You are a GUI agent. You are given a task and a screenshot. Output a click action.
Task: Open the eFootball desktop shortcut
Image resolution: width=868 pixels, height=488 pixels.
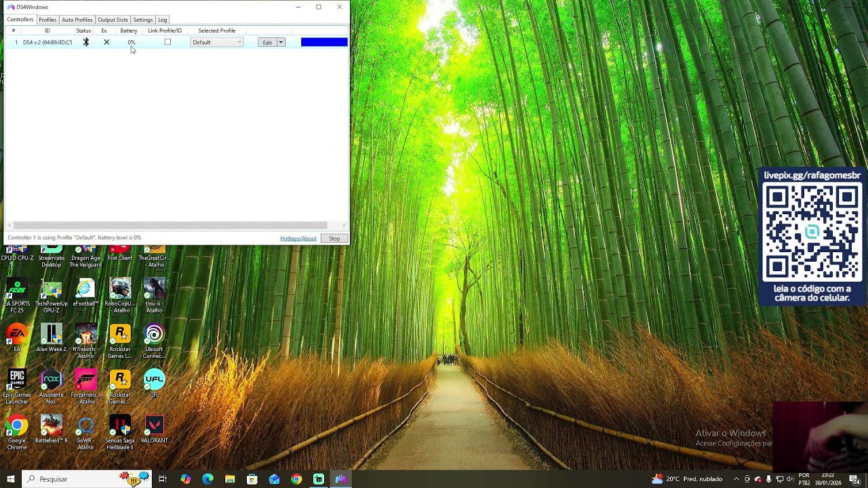(85, 293)
